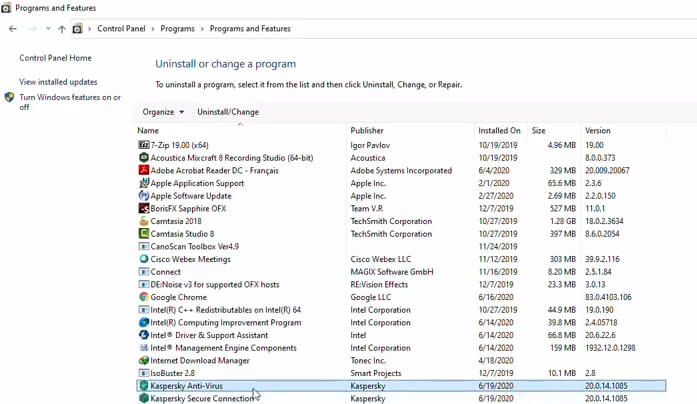The height and width of the screenshot is (404, 697).
Task: Click Programs and Features breadcrumb
Action: [x=250, y=28]
